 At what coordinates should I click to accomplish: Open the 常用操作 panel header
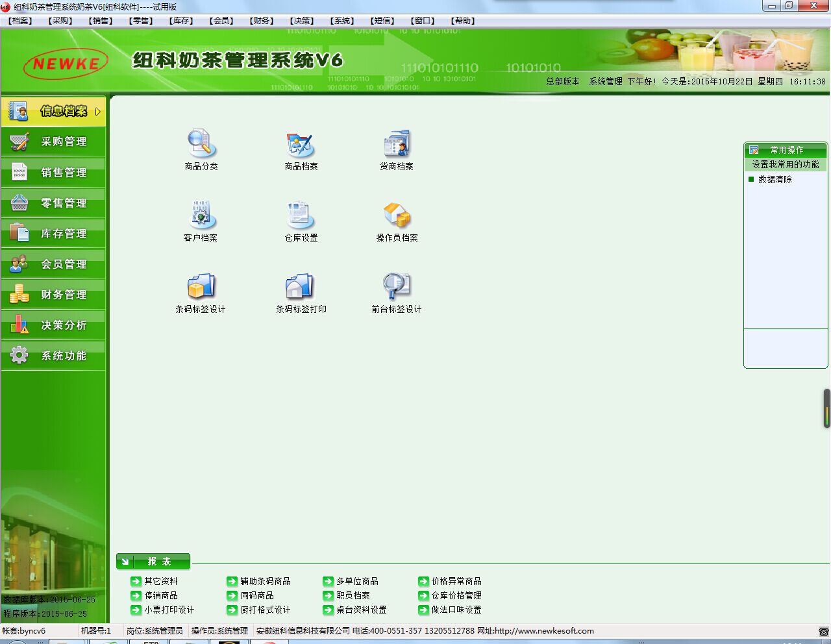786,150
